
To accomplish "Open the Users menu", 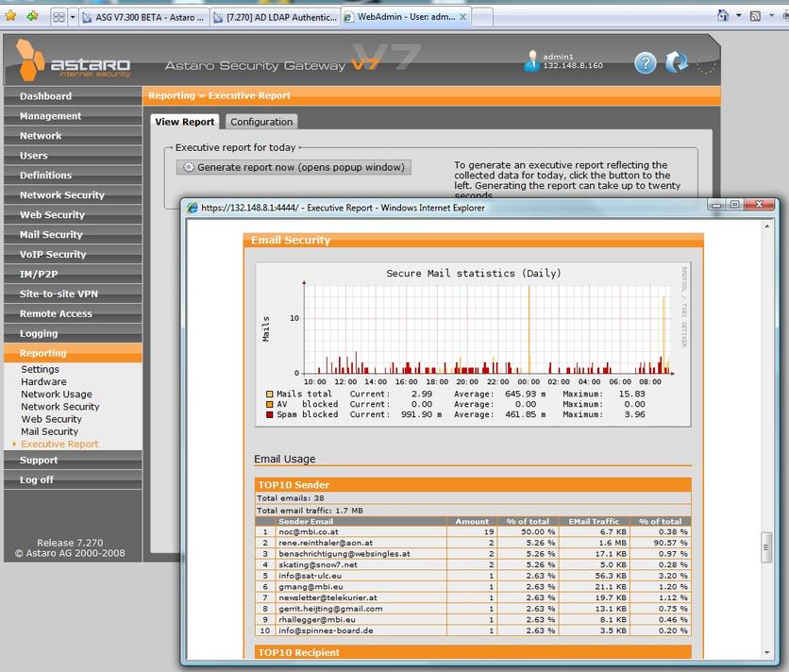I will (x=73, y=156).
